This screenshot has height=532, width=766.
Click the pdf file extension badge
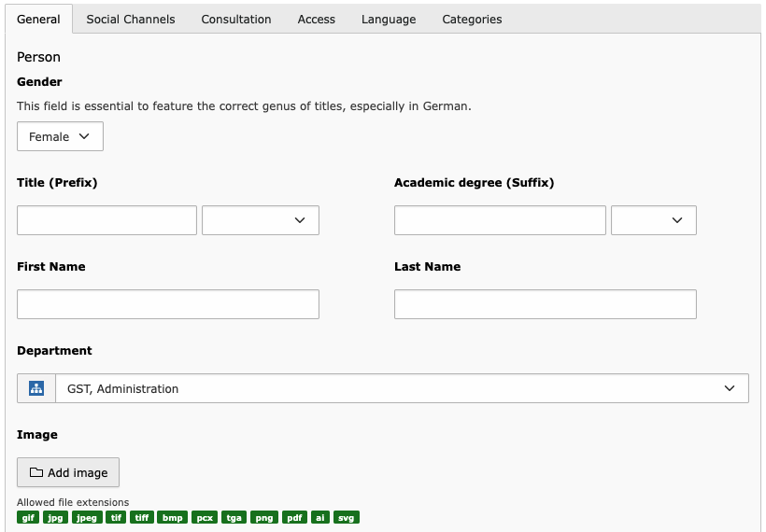[x=294, y=517]
